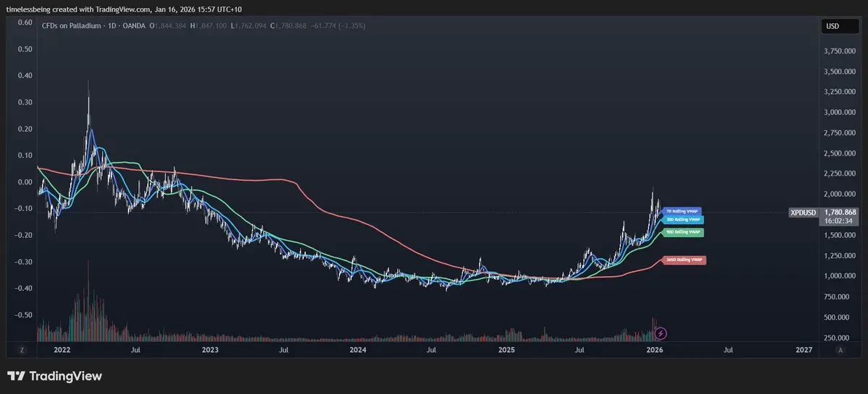Click the 2,250.000 price axis label
The image size is (868, 394).
(x=841, y=174)
